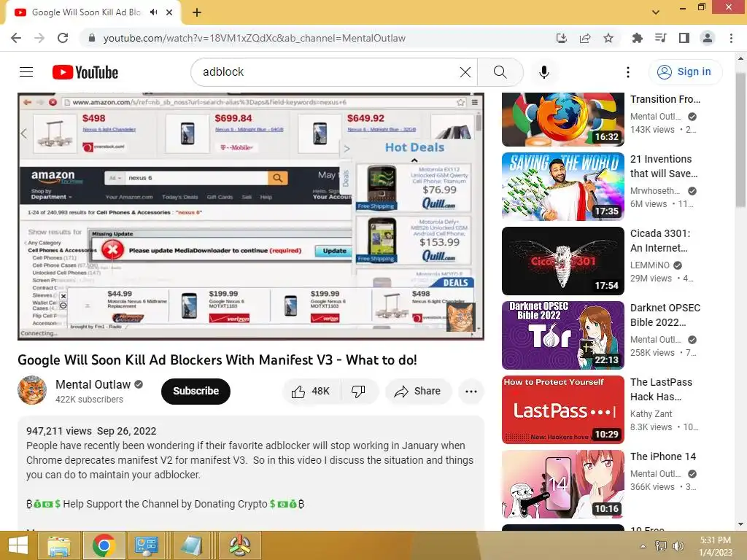Open more actions under the video

coord(471,391)
